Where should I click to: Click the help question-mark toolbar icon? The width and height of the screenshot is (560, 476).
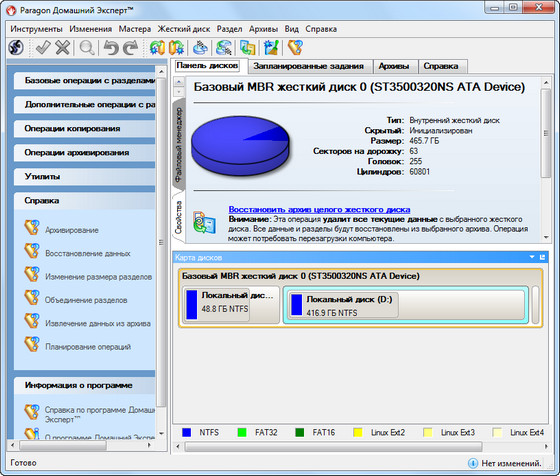coord(296,47)
